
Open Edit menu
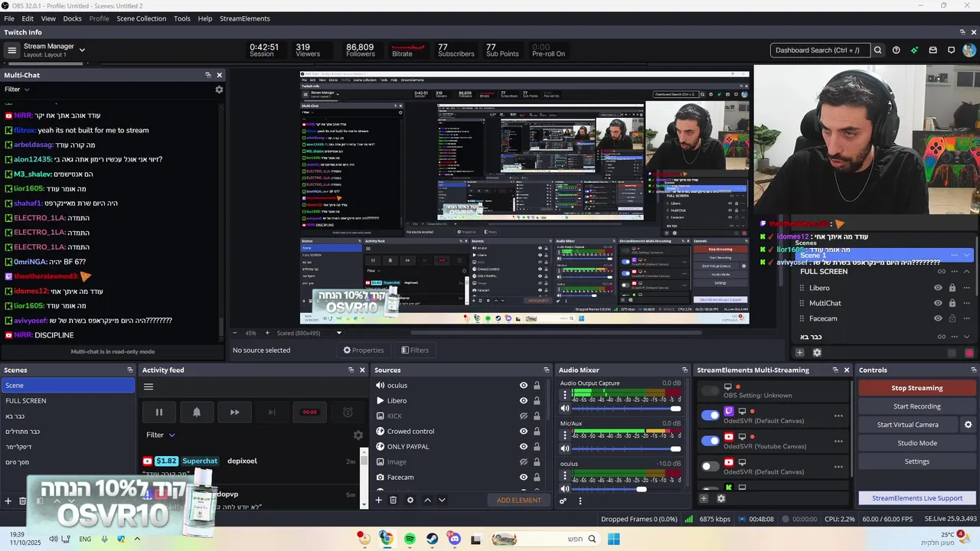coord(28,18)
